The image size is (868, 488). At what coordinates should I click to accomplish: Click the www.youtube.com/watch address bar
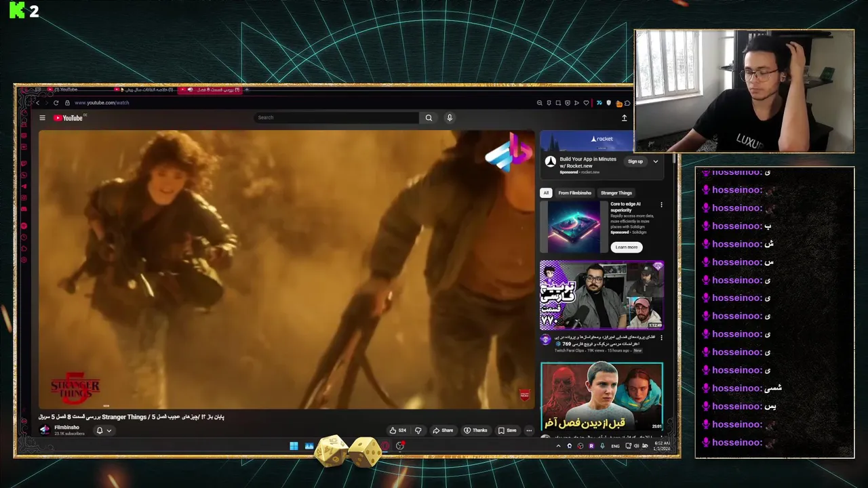tap(102, 103)
